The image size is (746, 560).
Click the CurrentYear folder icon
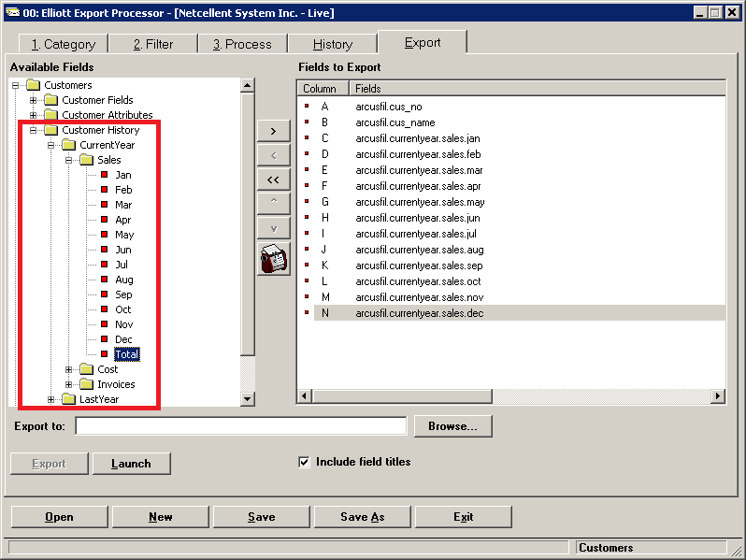coord(69,145)
